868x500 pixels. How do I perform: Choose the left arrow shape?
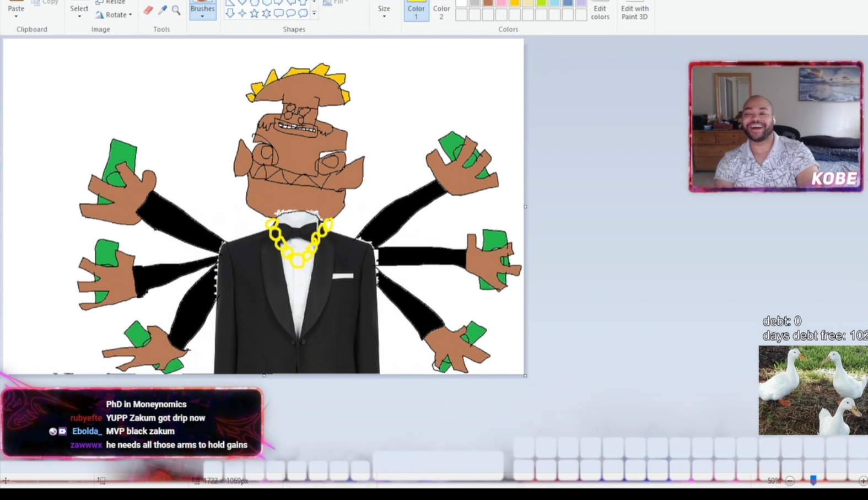290,2
